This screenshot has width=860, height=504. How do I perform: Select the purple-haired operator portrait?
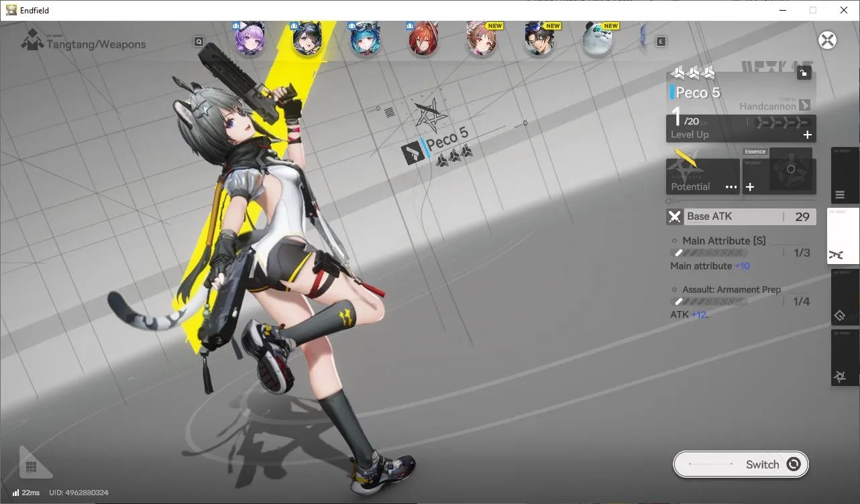tap(250, 40)
